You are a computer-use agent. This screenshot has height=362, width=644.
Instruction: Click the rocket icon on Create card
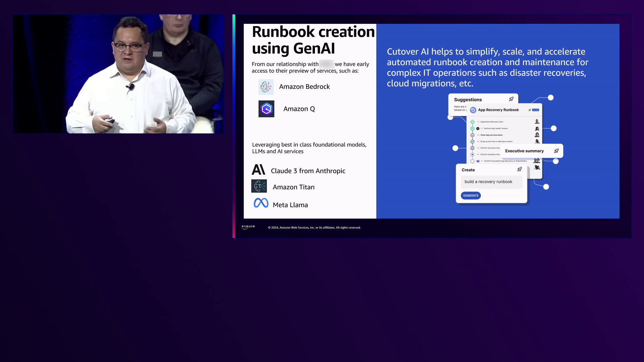(520, 169)
